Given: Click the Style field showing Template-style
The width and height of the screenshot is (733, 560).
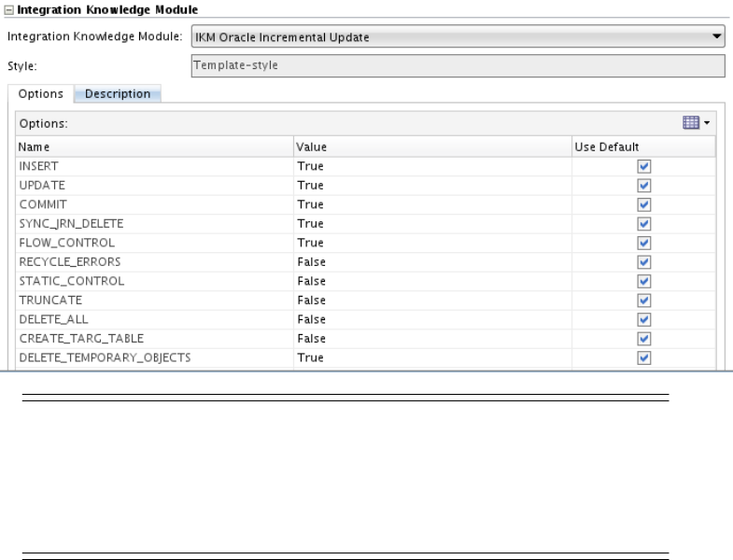Looking at the screenshot, I should click(458, 65).
